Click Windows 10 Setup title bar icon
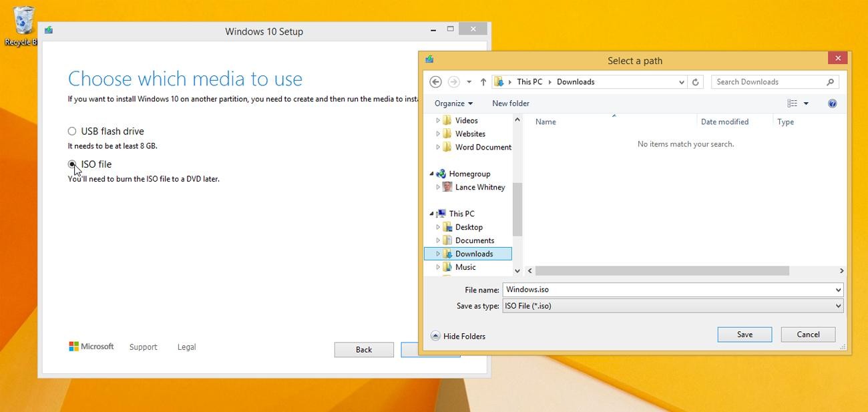 (x=48, y=30)
